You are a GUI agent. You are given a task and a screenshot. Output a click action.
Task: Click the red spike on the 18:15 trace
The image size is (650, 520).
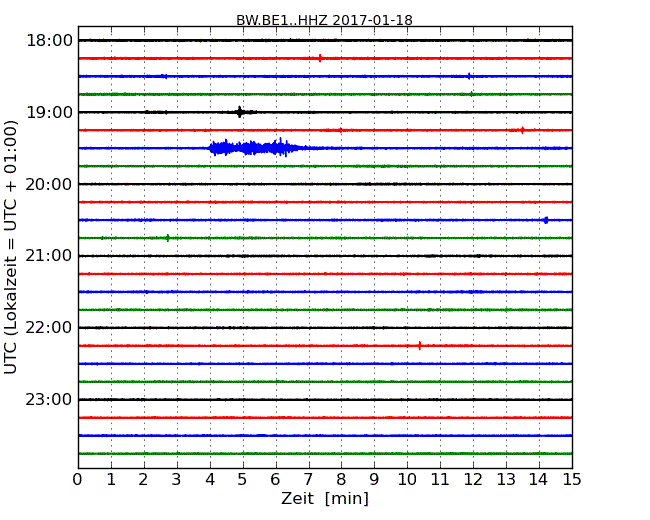[x=320, y=58]
